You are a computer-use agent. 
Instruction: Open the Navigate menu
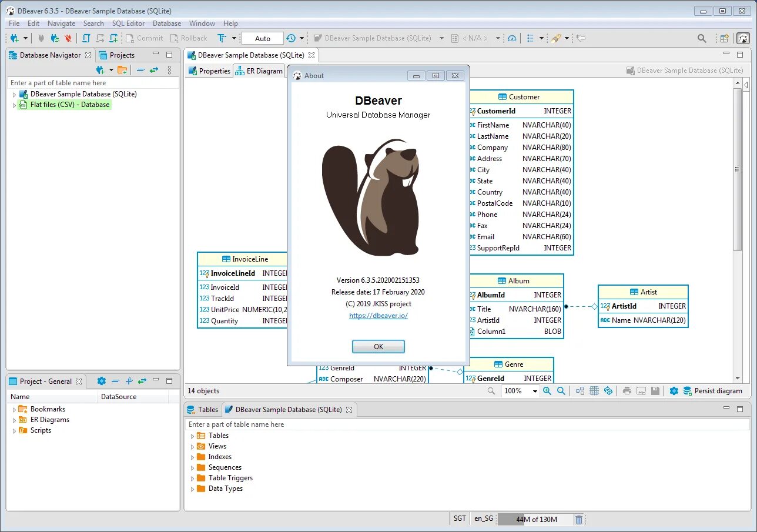[62, 24]
